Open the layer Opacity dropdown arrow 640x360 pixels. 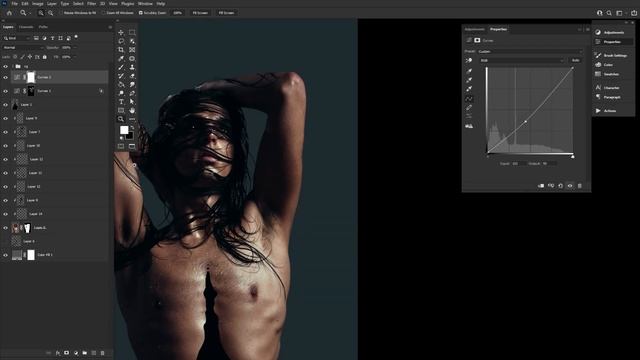[74, 48]
